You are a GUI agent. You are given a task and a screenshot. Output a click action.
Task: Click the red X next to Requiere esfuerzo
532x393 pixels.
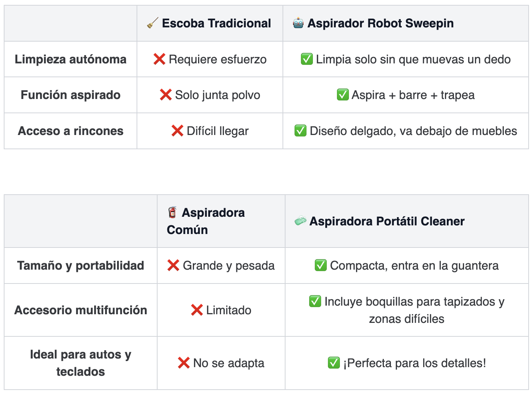(x=159, y=59)
